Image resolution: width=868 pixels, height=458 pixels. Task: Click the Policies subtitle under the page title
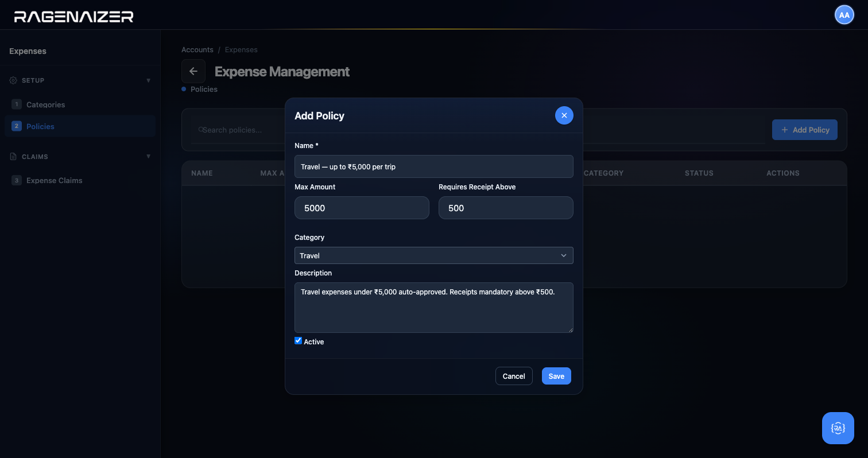point(204,89)
